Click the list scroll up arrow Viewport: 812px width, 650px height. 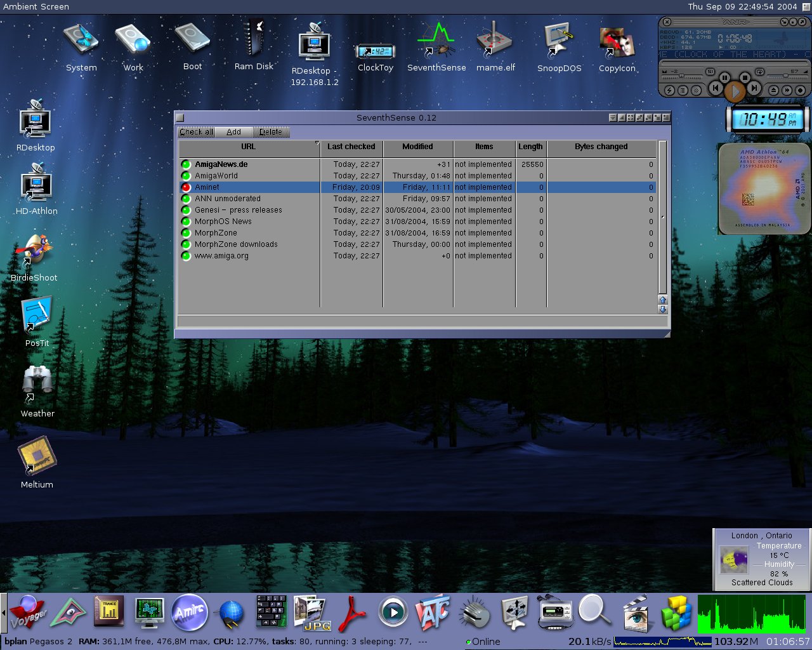(x=663, y=300)
